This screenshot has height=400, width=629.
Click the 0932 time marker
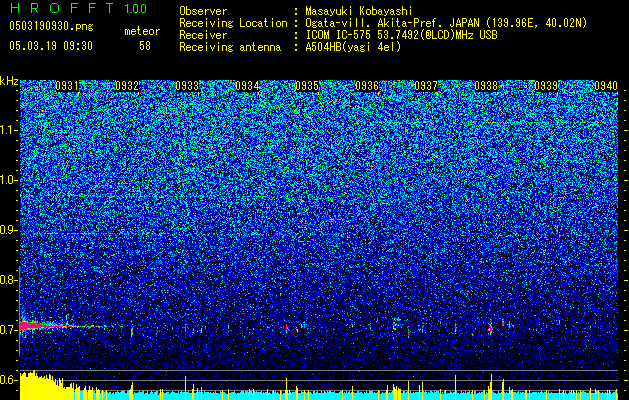[x=127, y=86]
